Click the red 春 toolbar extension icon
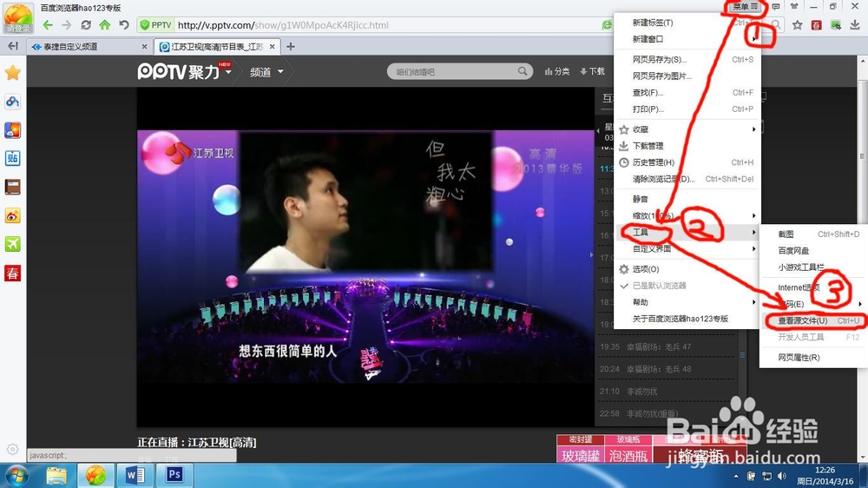This screenshot has height=488, width=868. (817, 25)
